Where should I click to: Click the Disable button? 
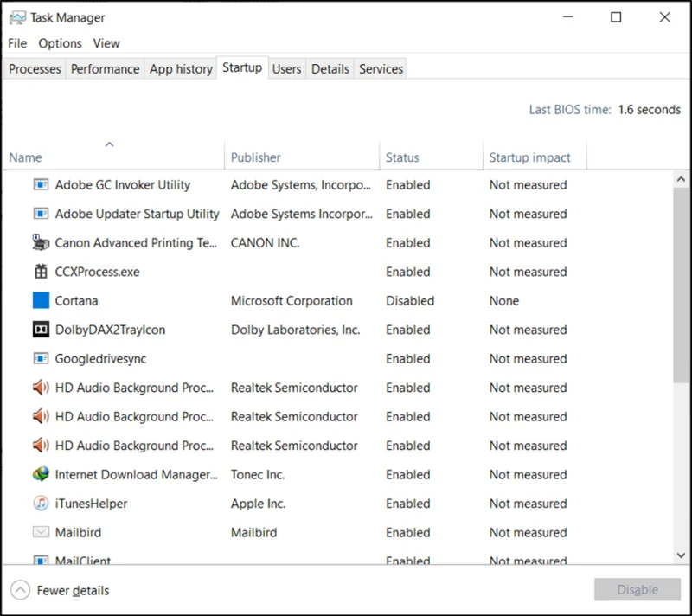[x=638, y=589]
